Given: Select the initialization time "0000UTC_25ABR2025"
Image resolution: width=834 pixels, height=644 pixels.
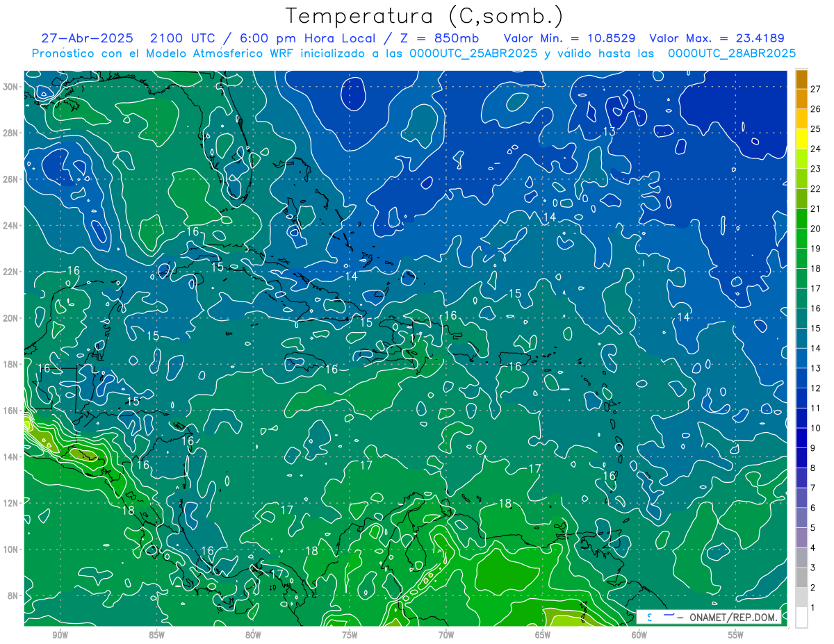Looking at the screenshot, I should coord(473,53).
